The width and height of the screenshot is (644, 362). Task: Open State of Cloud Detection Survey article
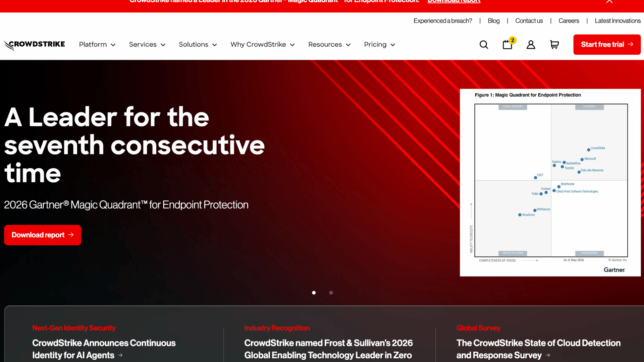click(x=538, y=349)
